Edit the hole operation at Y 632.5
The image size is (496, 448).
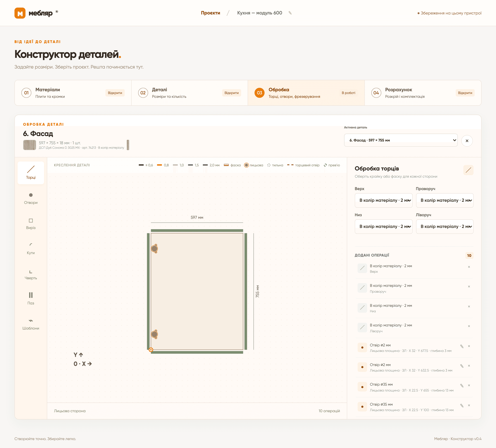(462, 366)
